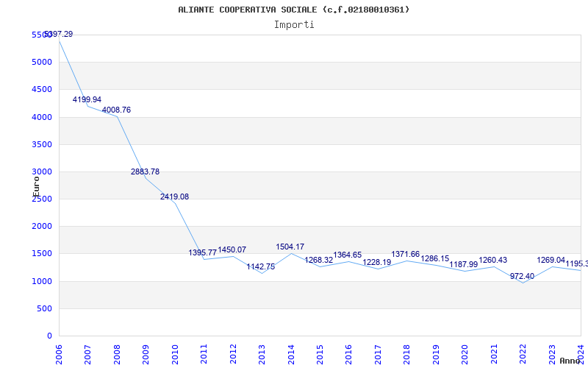The width and height of the screenshot is (588, 368).
Task: Click the 3000 y-axis tick label
Action: tap(42, 171)
